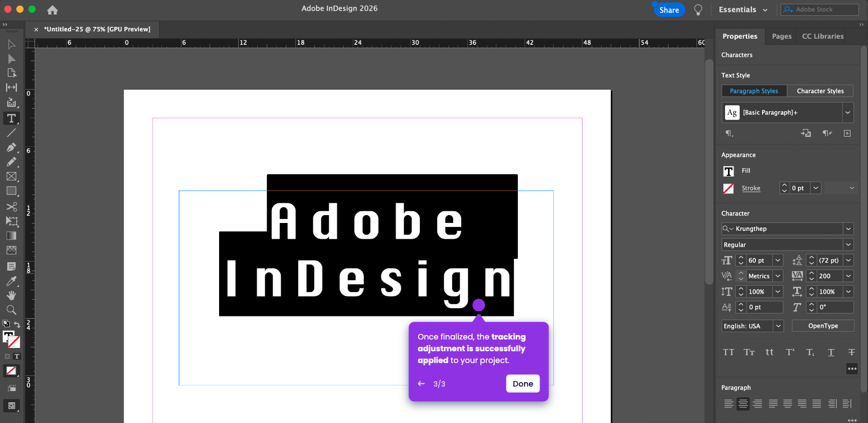
Task: Click Done in the tutorial tooltip
Action: (x=523, y=384)
